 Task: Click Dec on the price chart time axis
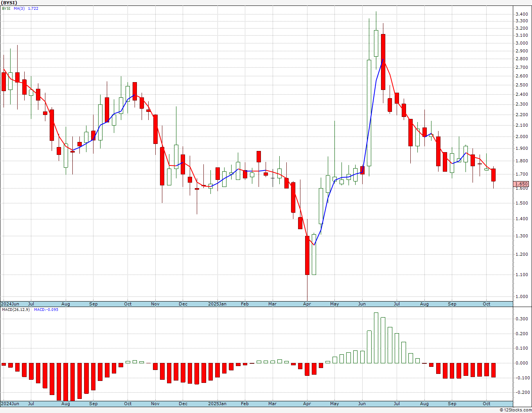[183, 304]
